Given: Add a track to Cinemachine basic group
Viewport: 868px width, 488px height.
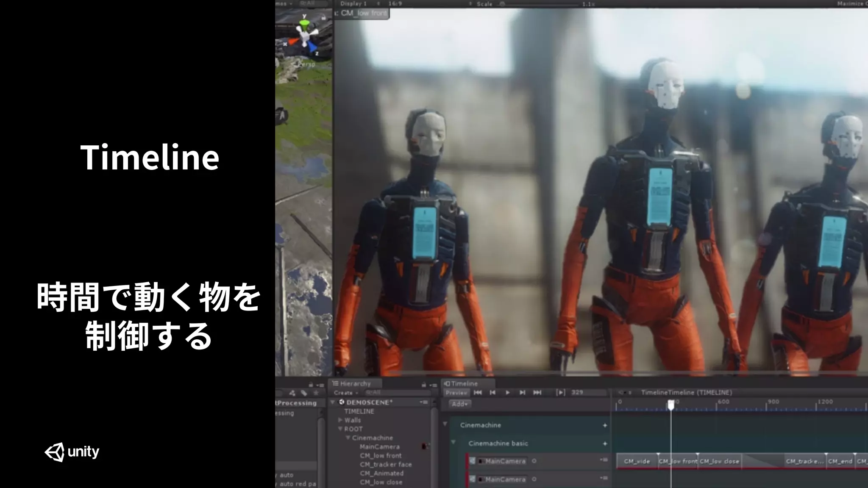Looking at the screenshot, I should click(605, 444).
